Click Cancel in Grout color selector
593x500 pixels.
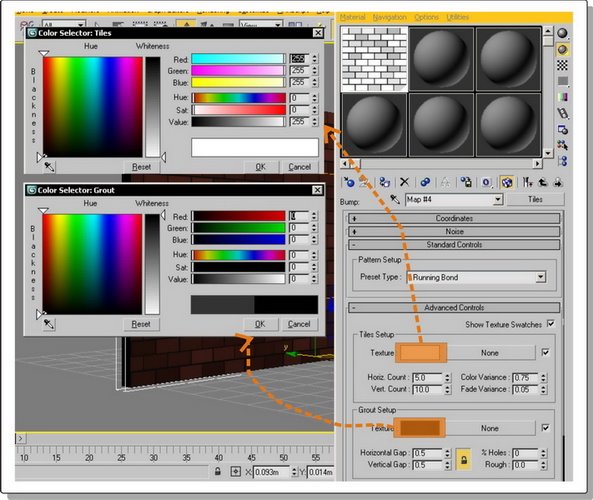coord(299,324)
